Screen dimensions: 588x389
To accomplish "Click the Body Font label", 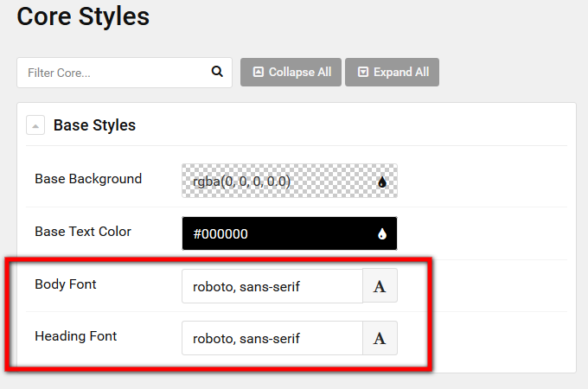I will click(x=66, y=284).
